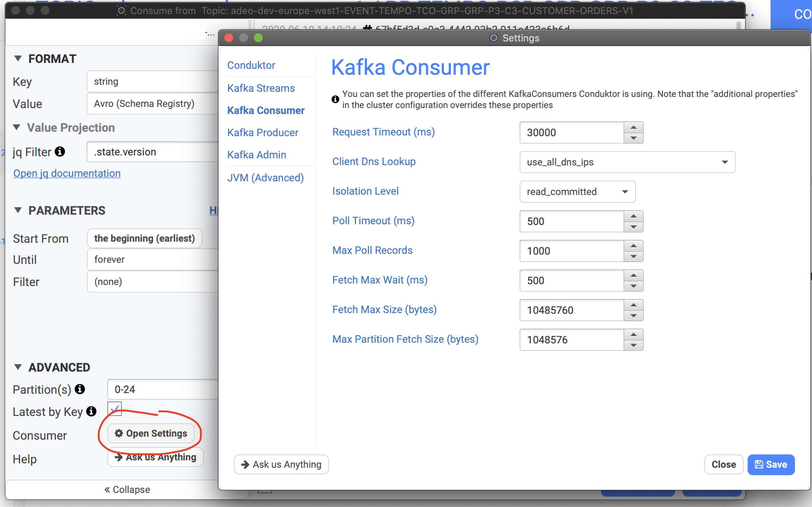Select Kafka Consumer settings section
The height and width of the screenshot is (507, 812).
coord(266,110)
